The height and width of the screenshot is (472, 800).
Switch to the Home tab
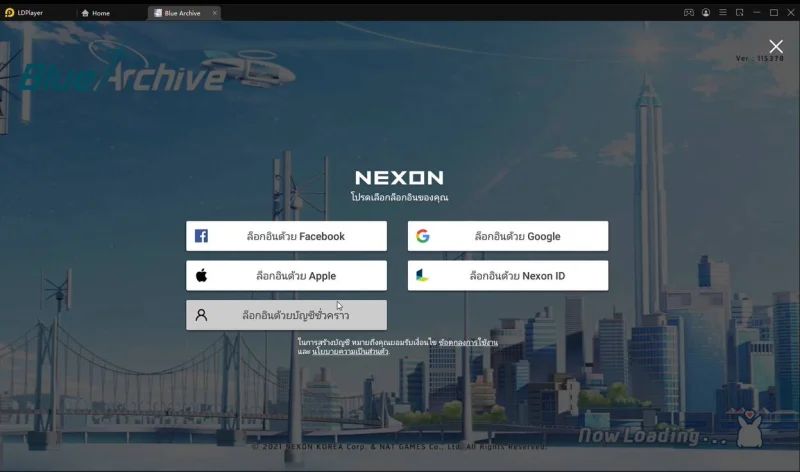click(96, 13)
